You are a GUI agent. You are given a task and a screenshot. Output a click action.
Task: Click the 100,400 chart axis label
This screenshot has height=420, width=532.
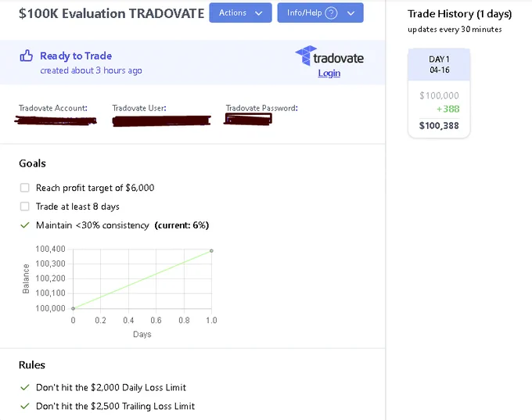coord(50,249)
